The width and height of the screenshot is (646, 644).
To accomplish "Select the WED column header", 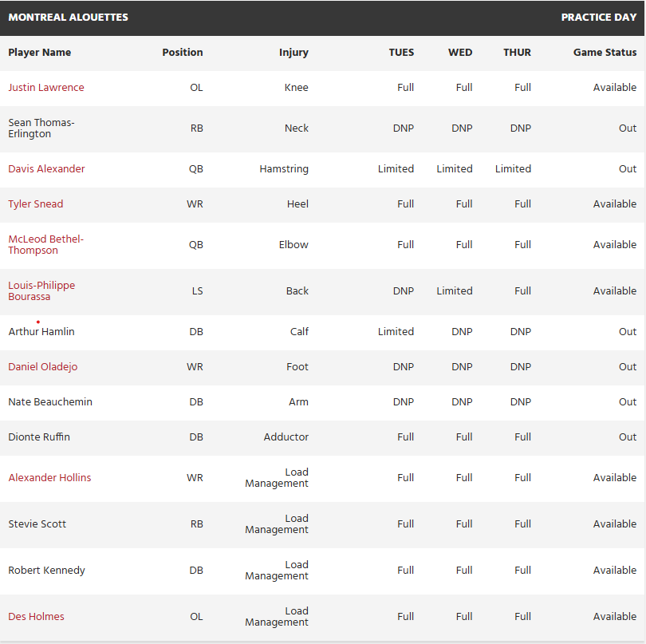I will (x=460, y=53).
